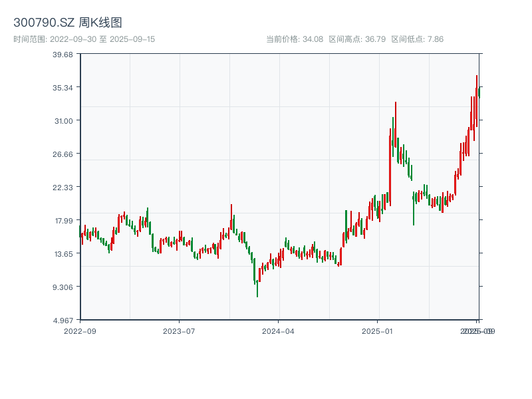The height and width of the screenshot is (399, 532).
Task: Select the 31.00 y-axis price label
Action: 64,121
